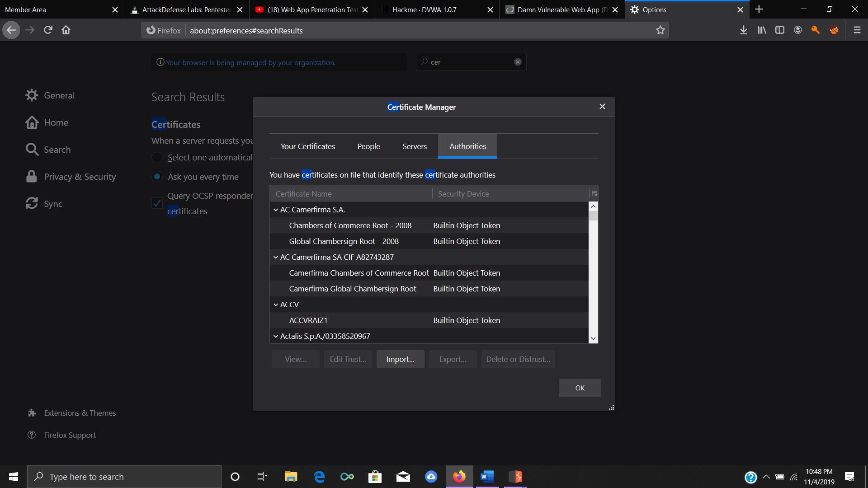Reload the current page

coord(48,30)
